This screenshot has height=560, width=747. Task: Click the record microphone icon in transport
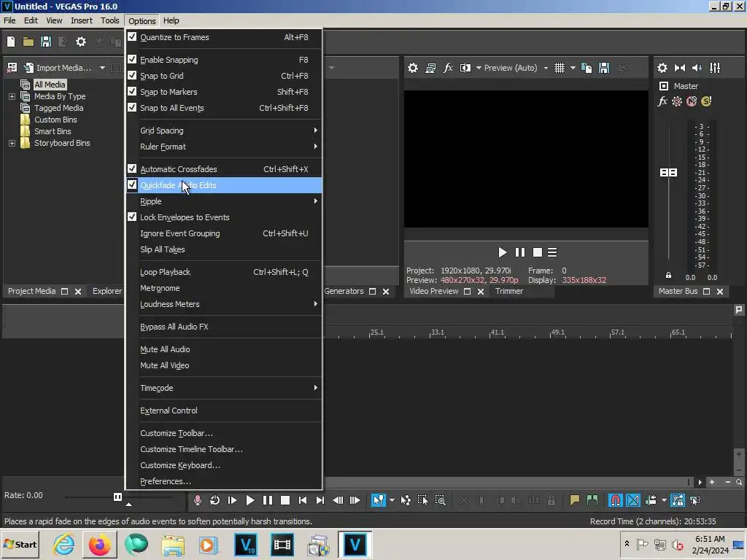point(197,500)
